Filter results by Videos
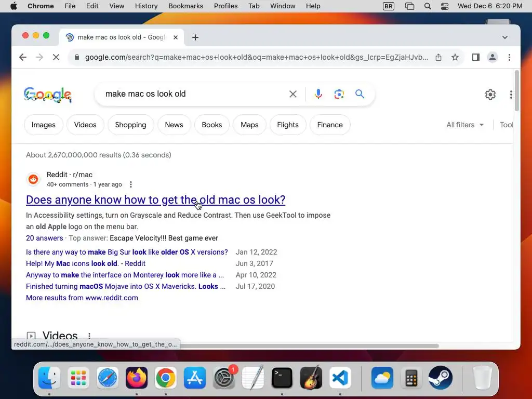The image size is (532, 399). 85,125
